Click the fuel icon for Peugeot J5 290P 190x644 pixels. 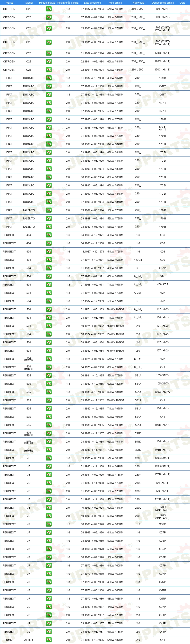coord(49,516)
